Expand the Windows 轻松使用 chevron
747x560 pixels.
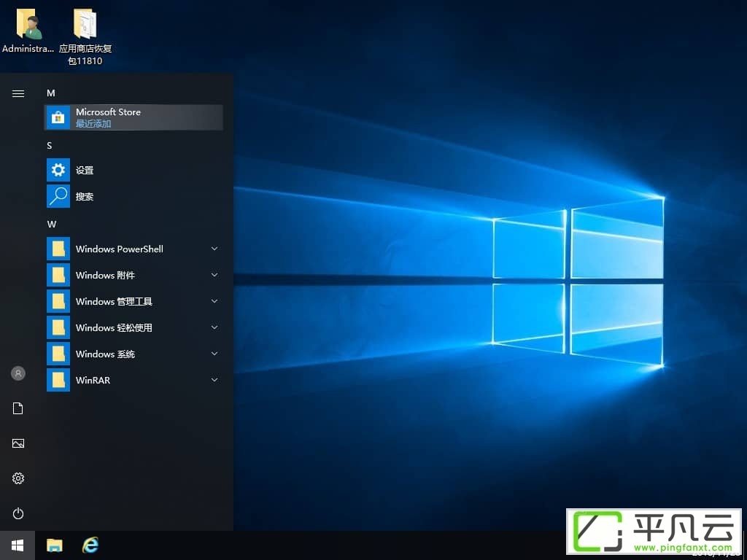point(214,327)
